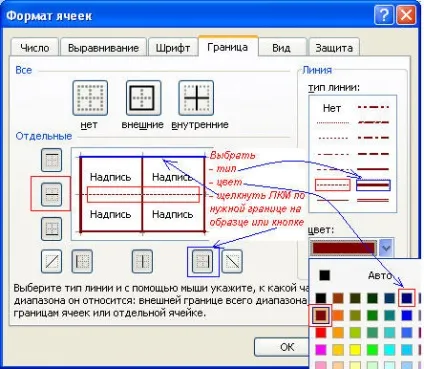Apply the 'внешние' outline borders preset

point(143,98)
